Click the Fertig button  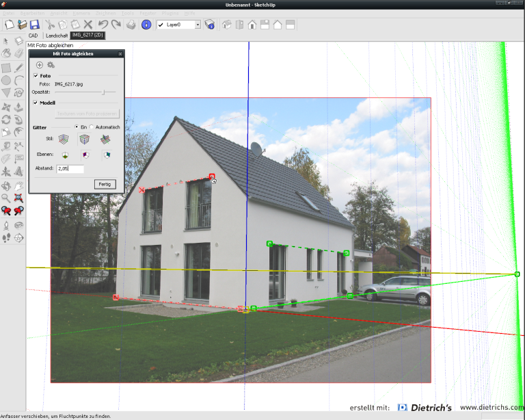click(x=105, y=184)
